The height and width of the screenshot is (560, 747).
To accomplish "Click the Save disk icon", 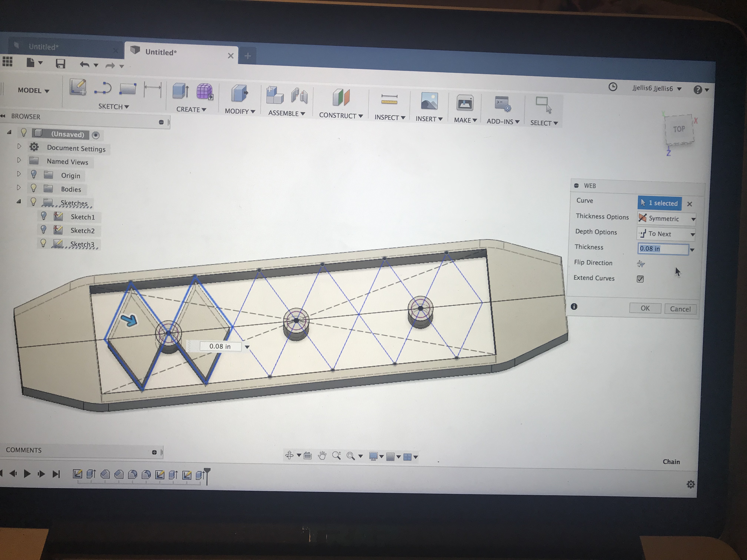I will pyautogui.click(x=60, y=64).
